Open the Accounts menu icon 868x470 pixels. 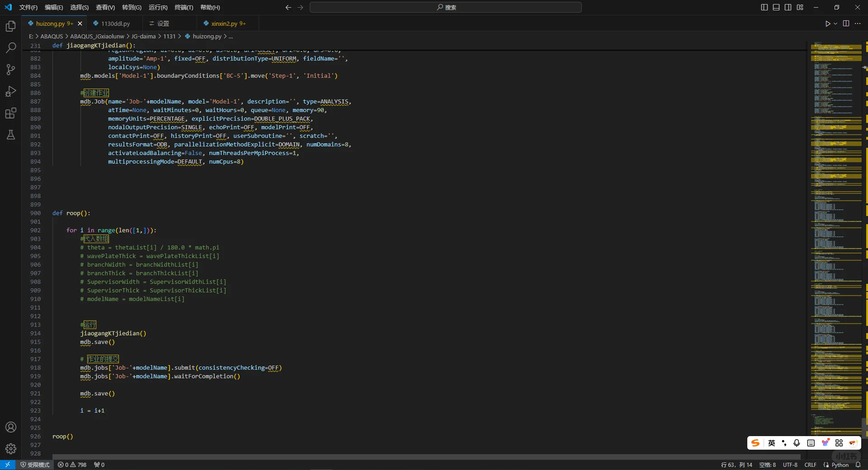coord(11,427)
